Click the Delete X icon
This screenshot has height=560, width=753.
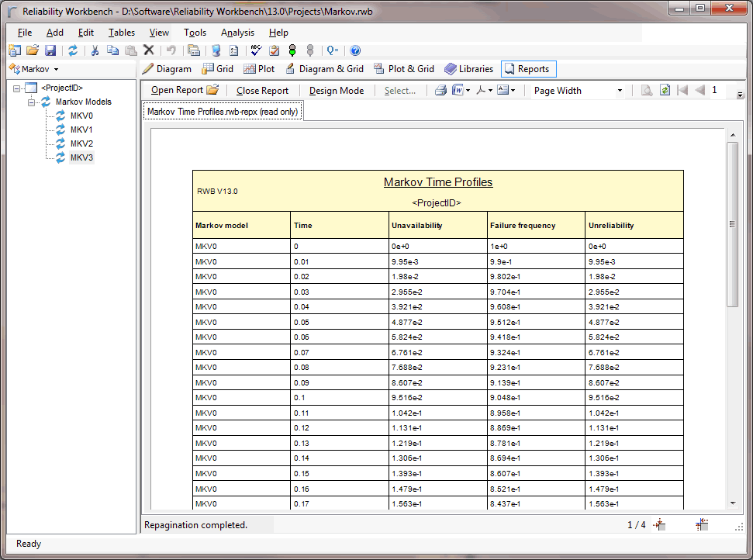(x=149, y=50)
